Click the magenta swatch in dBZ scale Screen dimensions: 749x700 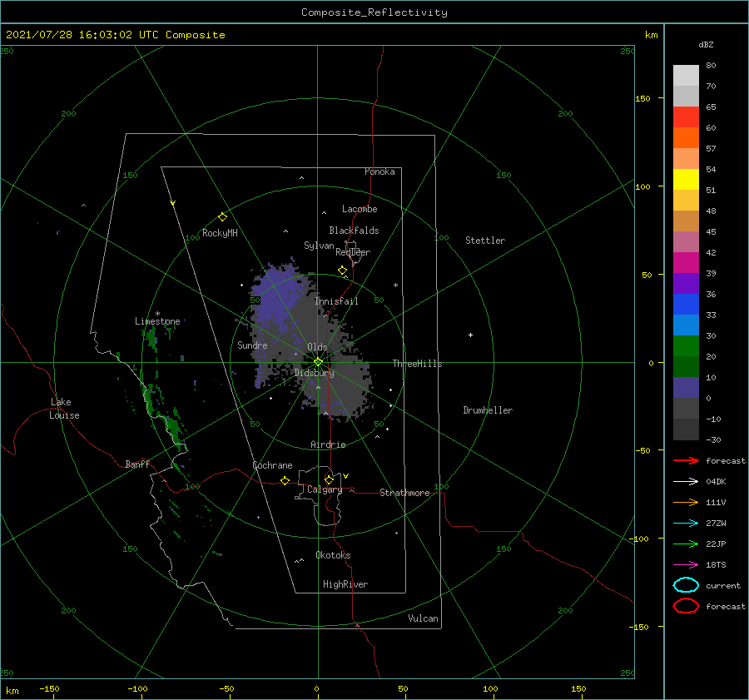tap(686, 262)
